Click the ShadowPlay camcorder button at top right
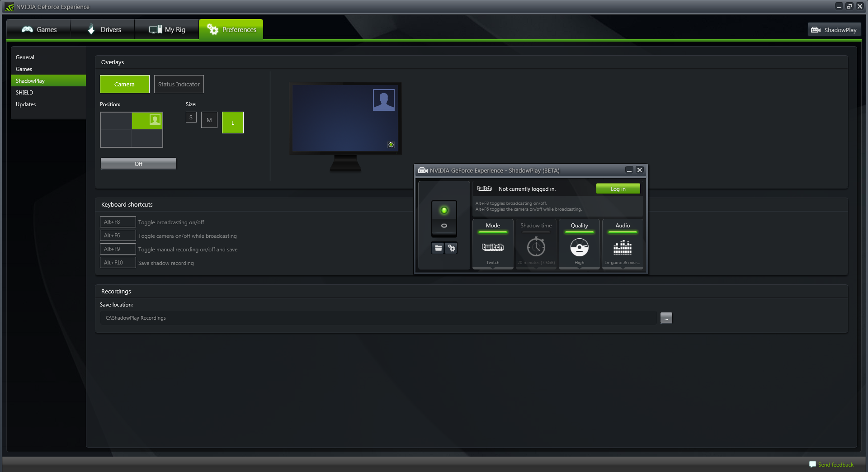This screenshot has width=868, height=472. click(x=834, y=30)
